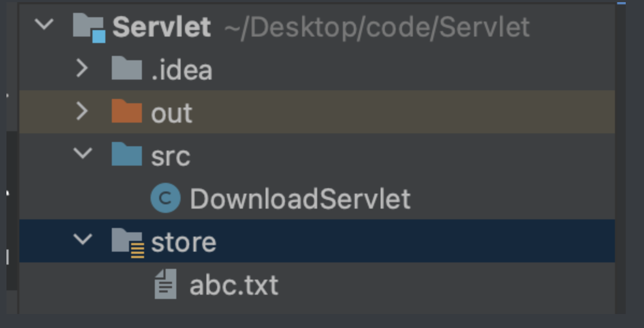Image resolution: width=644 pixels, height=328 pixels.
Task: Select the .idea directory name
Action: coord(182,70)
